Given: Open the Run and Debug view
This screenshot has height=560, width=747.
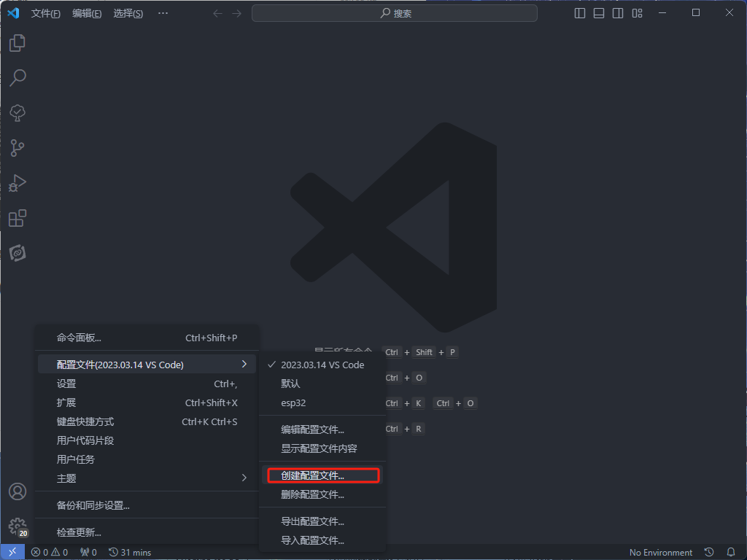Looking at the screenshot, I should pos(18,183).
